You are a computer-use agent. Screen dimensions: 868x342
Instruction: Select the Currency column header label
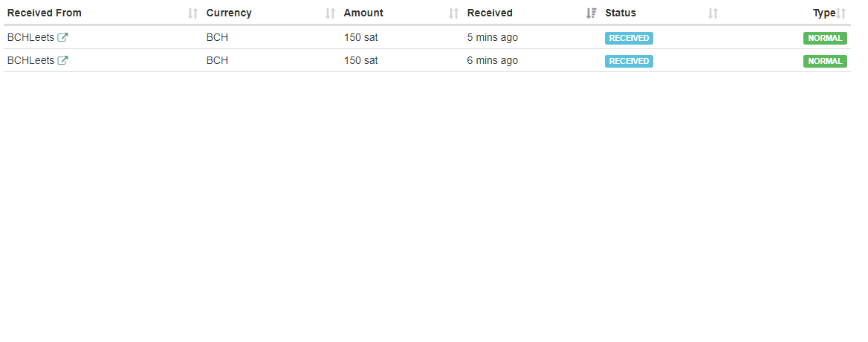click(229, 13)
